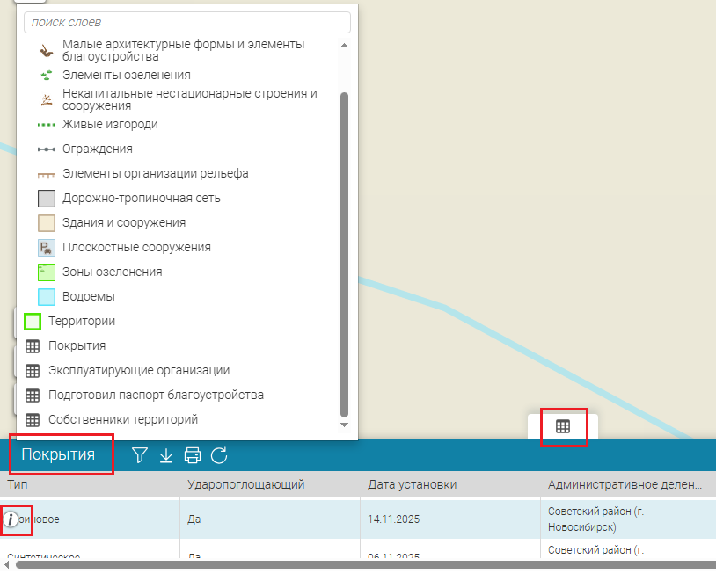Select the Зоны озеленения layer name
This screenshot has height=588, width=716.
click(x=113, y=272)
